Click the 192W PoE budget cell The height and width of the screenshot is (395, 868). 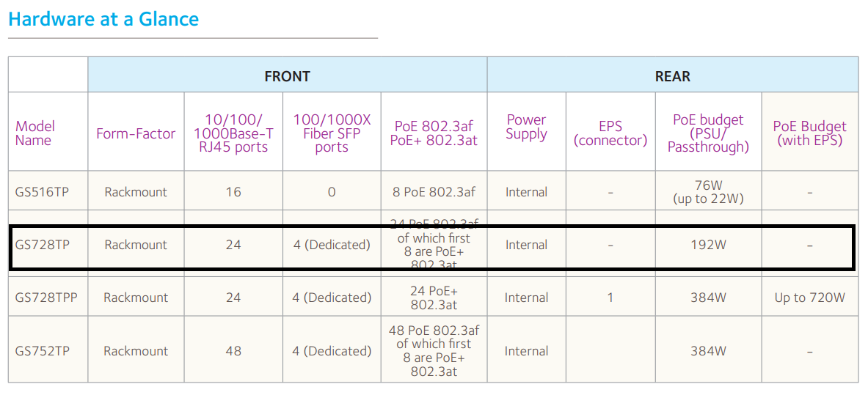pos(709,245)
